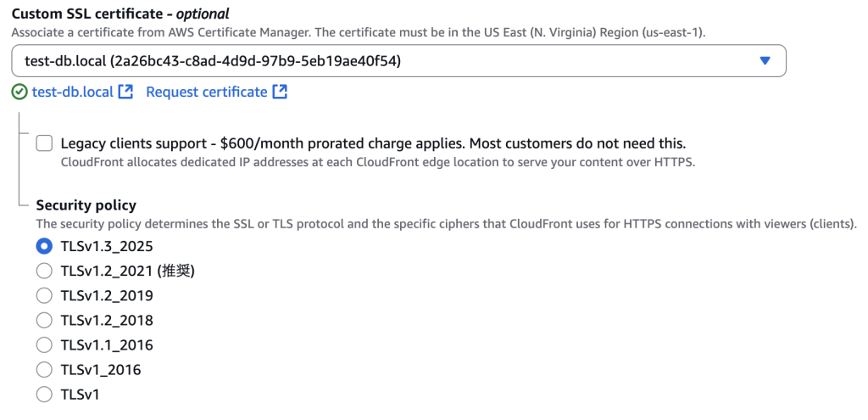Pick the TLSv1.1_2016 security policy
The width and height of the screenshot is (868, 420).
pyautogui.click(x=44, y=344)
